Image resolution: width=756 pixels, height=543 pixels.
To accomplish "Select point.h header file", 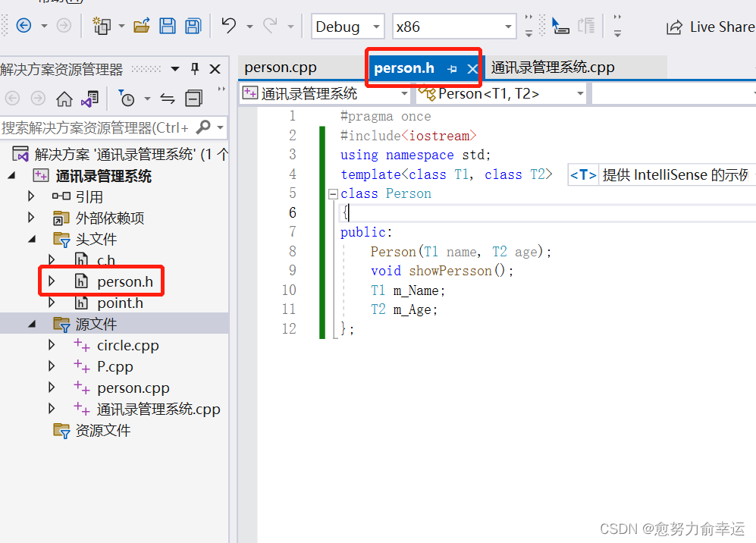I will tap(120, 303).
